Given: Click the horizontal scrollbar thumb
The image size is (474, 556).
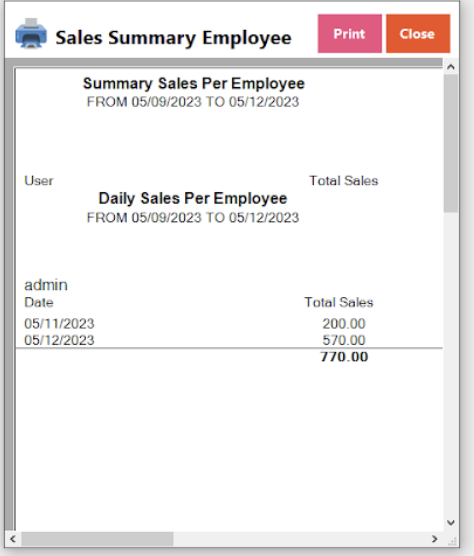Looking at the screenshot, I should click(x=97, y=539).
